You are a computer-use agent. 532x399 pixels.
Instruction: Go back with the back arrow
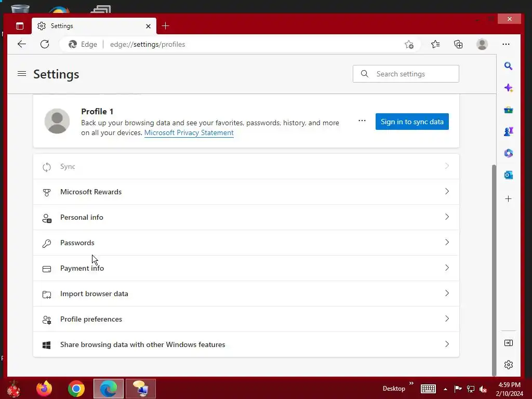pyautogui.click(x=22, y=44)
